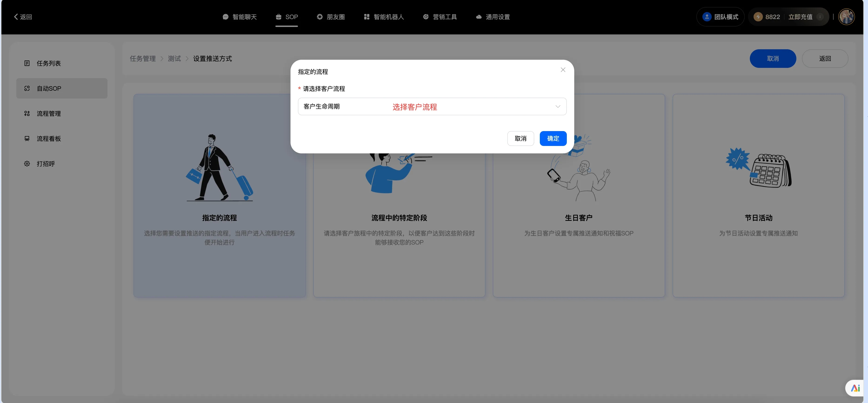Click 任务管理 breadcrumb link

(x=143, y=59)
